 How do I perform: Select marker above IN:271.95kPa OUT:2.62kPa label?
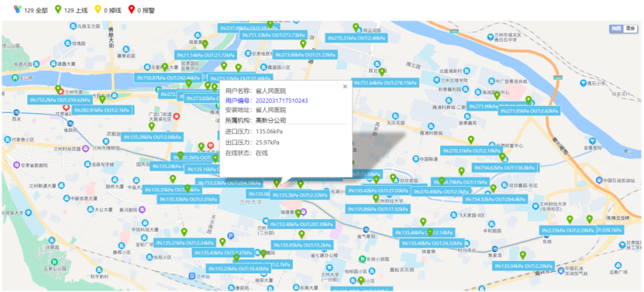[529, 100]
